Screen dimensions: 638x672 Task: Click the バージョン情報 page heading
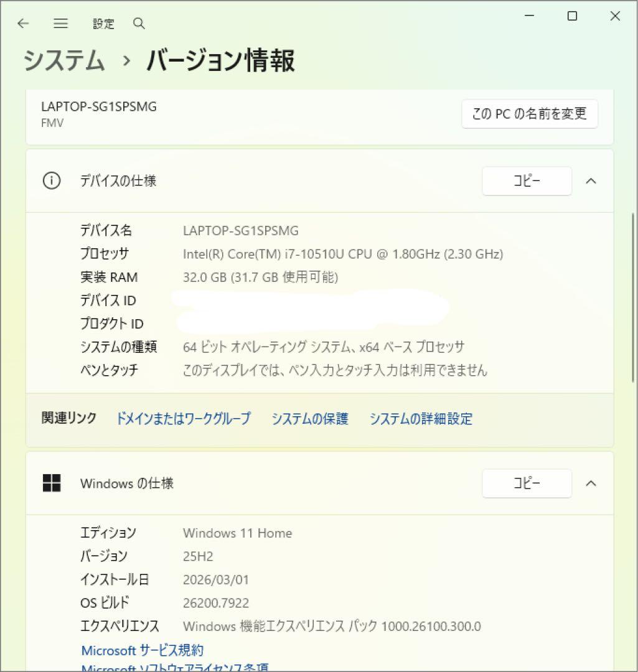click(x=220, y=60)
